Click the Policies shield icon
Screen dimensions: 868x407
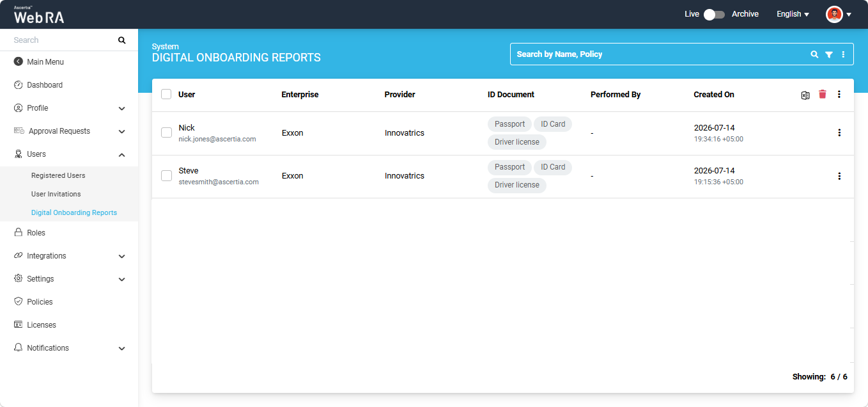pyautogui.click(x=19, y=302)
